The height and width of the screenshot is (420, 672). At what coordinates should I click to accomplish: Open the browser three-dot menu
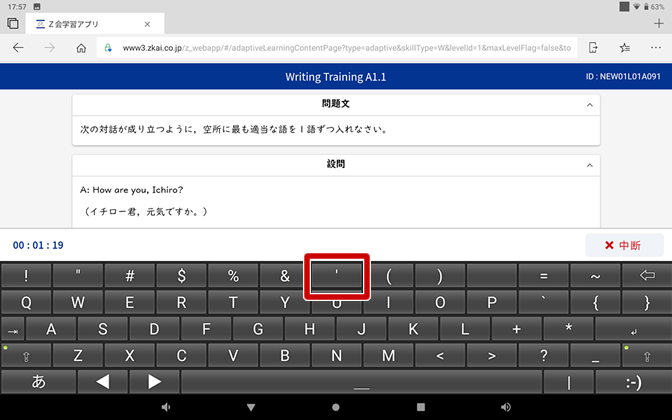656,48
